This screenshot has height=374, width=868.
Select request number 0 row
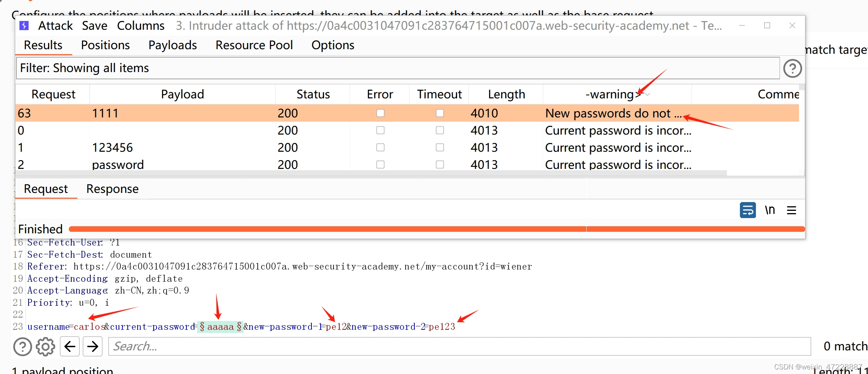click(407, 130)
